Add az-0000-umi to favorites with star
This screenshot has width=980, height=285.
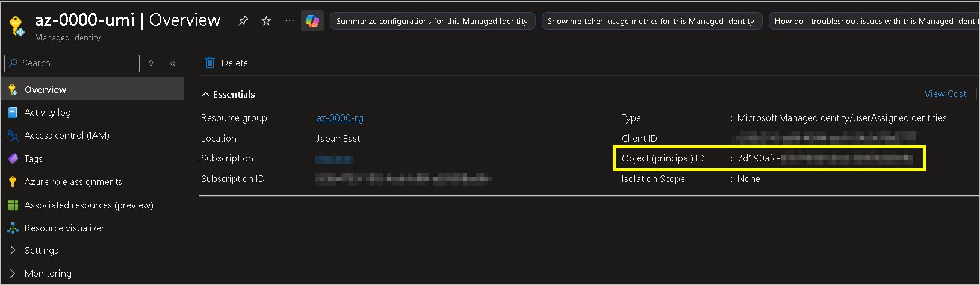point(266,21)
